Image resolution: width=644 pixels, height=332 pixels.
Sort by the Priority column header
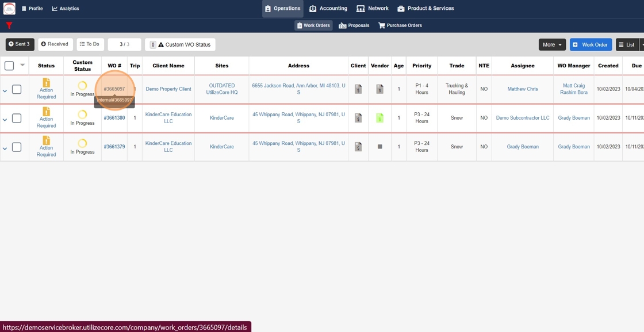pos(422,66)
